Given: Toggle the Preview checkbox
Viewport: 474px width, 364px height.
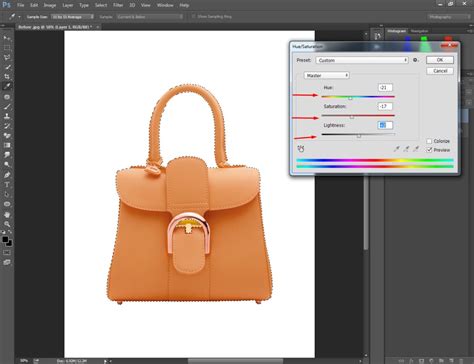Looking at the screenshot, I should coord(429,150).
